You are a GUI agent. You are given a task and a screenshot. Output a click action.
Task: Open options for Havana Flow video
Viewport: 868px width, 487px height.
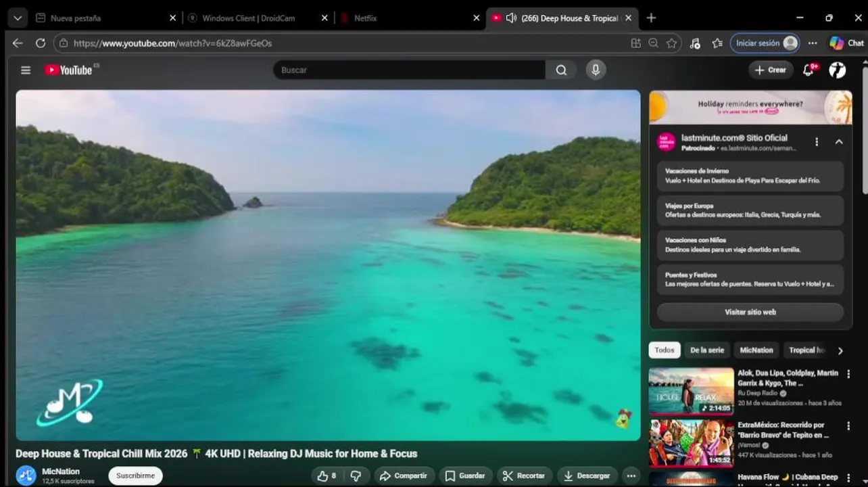tap(848, 478)
